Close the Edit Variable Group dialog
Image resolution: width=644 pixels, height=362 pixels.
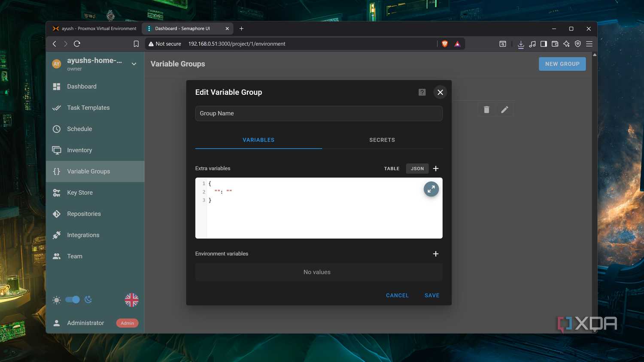point(440,92)
